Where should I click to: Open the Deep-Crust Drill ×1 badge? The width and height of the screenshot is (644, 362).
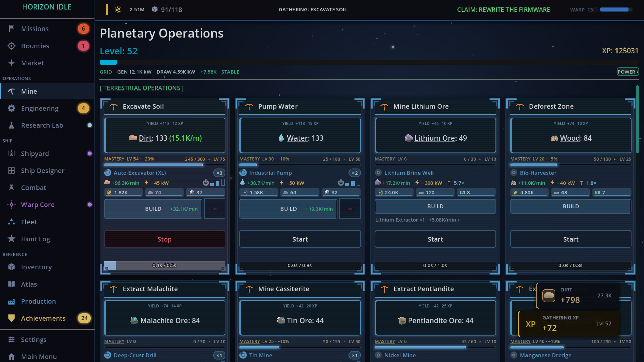(x=219, y=355)
